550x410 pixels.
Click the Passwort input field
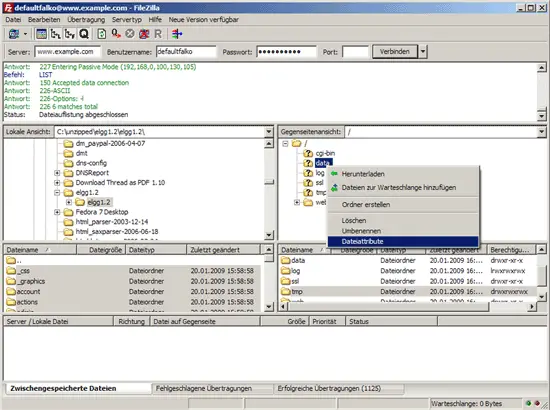[286, 52]
